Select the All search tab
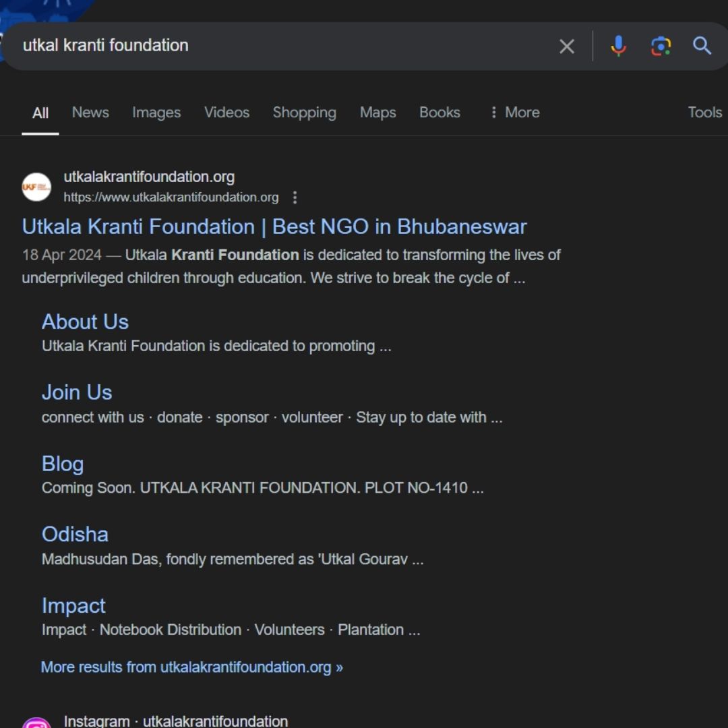Image resolution: width=728 pixels, height=728 pixels. pos(40,113)
